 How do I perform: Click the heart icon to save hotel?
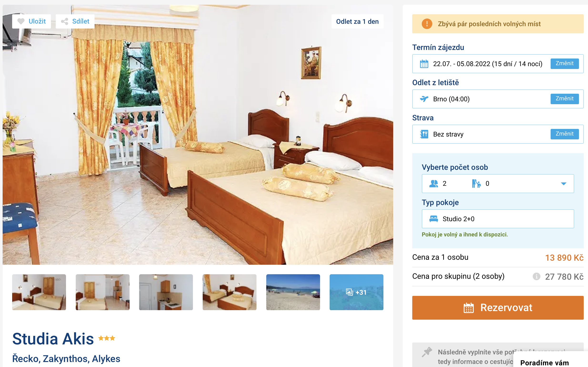pyautogui.click(x=21, y=21)
